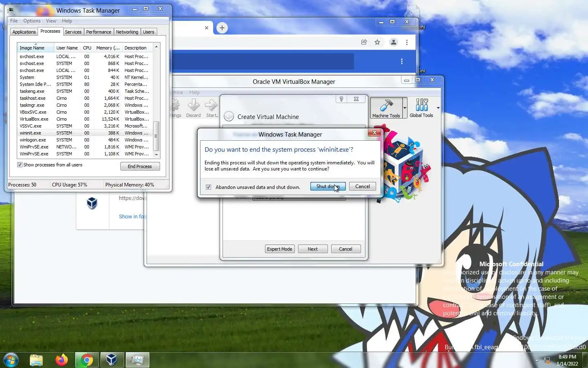Image resolution: width=588 pixels, height=368 pixels.
Task: Select the VBoxSVC.exe process row
Action: click(x=85, y=112)
